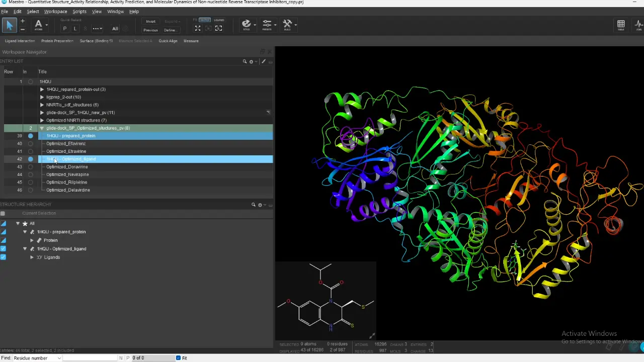The image size is (644, 362).
Task: Open the Style palette tool
Action: 247,25
